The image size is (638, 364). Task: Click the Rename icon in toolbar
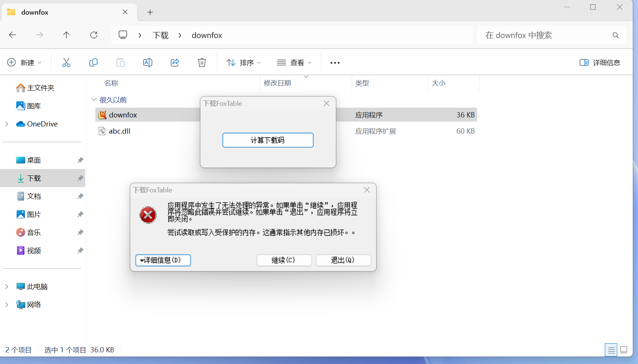pos(148,62)
